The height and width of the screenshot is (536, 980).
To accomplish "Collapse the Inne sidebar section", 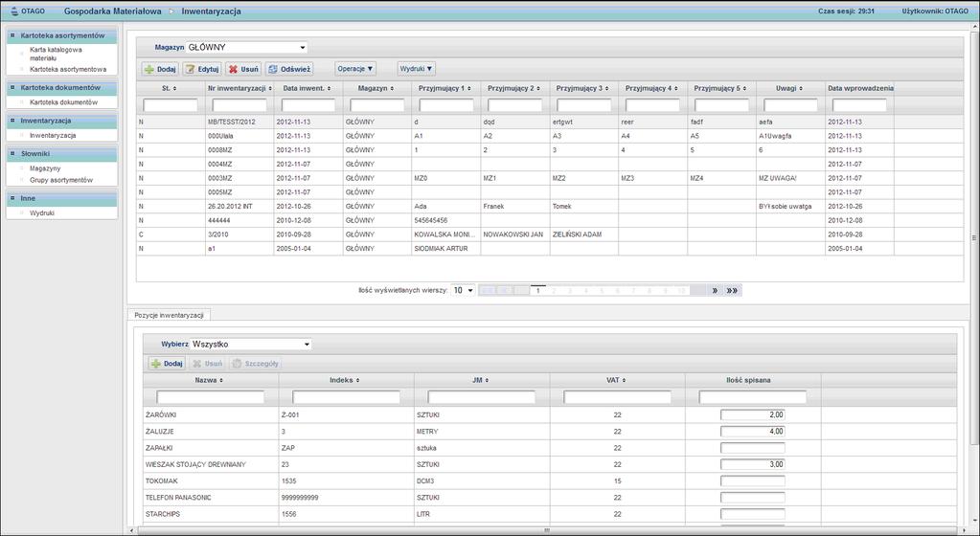I will click(62, 198).
